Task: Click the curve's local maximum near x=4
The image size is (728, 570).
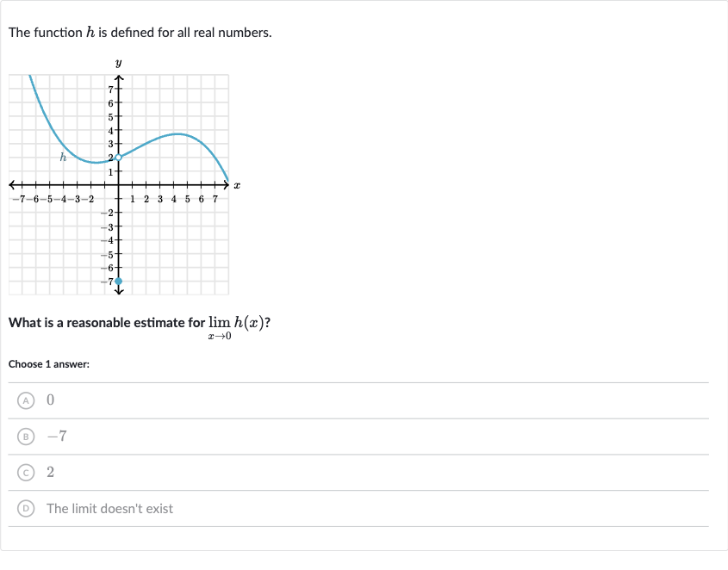Action: tap(177, 134)
